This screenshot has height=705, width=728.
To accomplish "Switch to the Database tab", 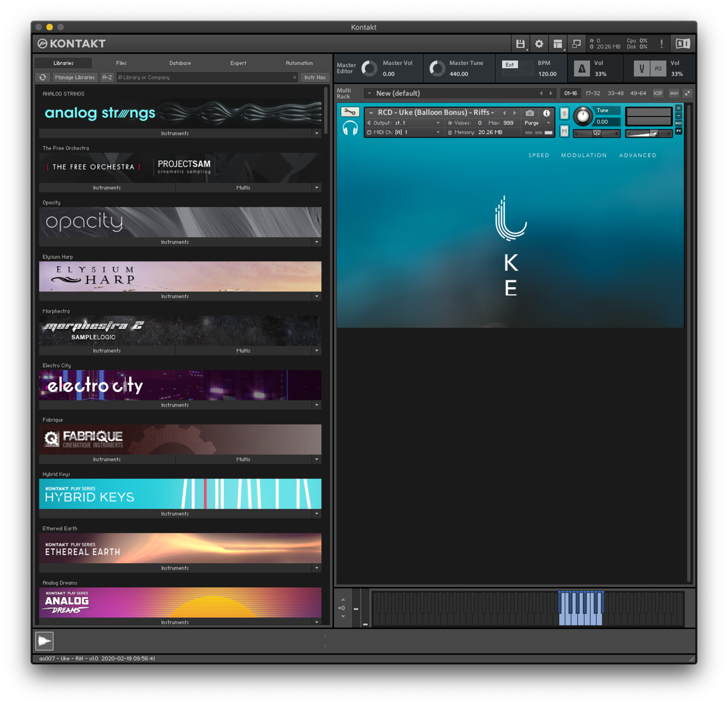I will pyautogui.click(x=180, y=63).
